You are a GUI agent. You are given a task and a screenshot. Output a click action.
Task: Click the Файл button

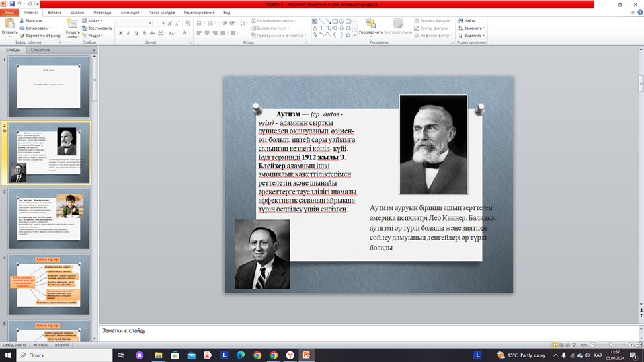tap(9, 13)
